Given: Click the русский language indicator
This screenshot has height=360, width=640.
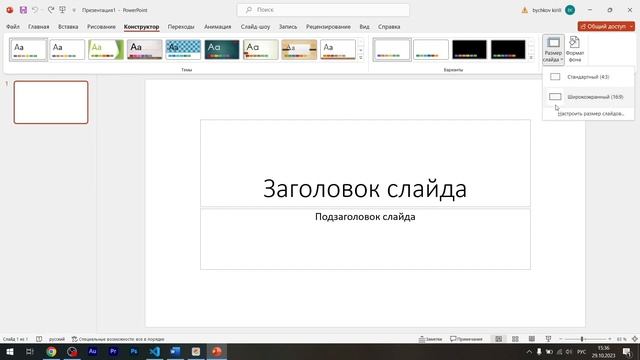Looking at the screenshot, I should pos(57,339).
